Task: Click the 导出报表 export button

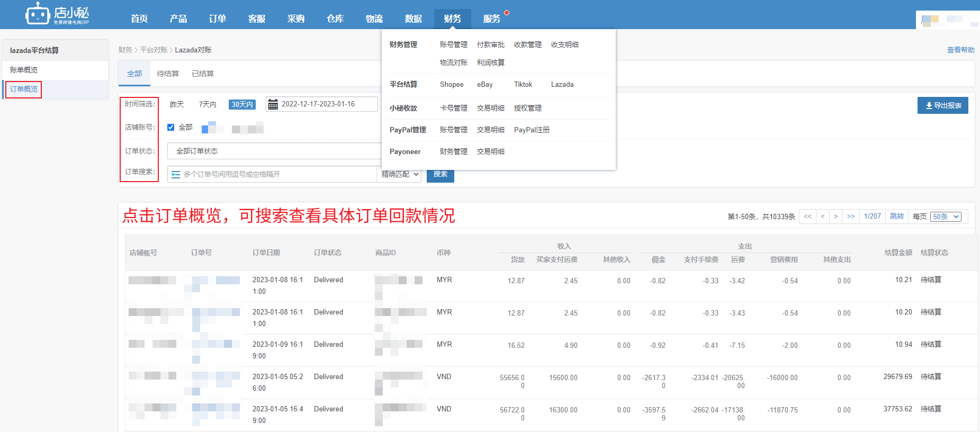Action: pyautogui.click(x=942, y=105)
